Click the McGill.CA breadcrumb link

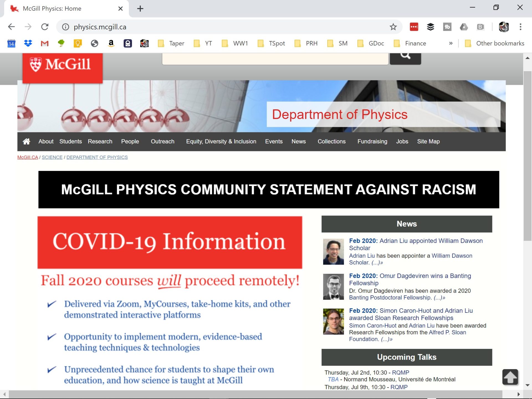28,157
